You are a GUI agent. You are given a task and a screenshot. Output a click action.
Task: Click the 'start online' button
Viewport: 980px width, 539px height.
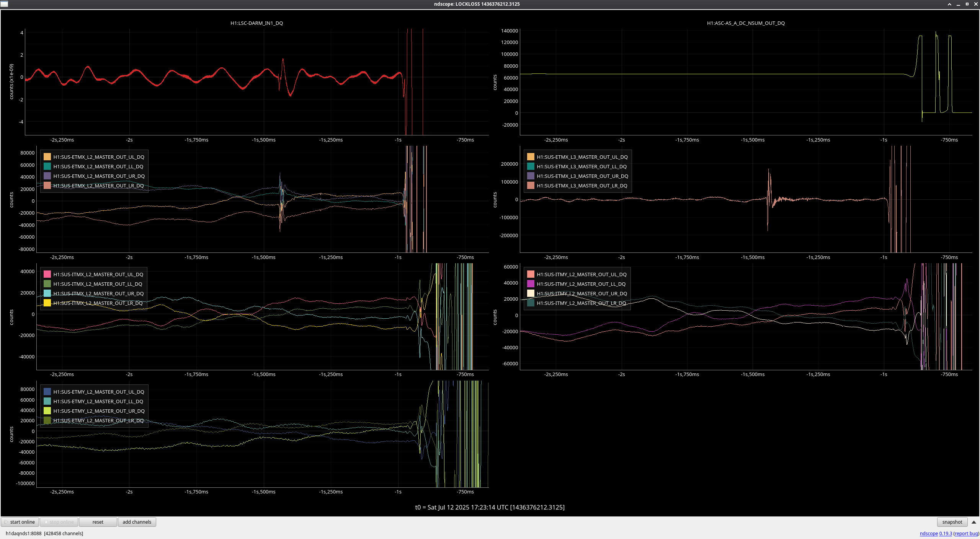coord(20,522)
